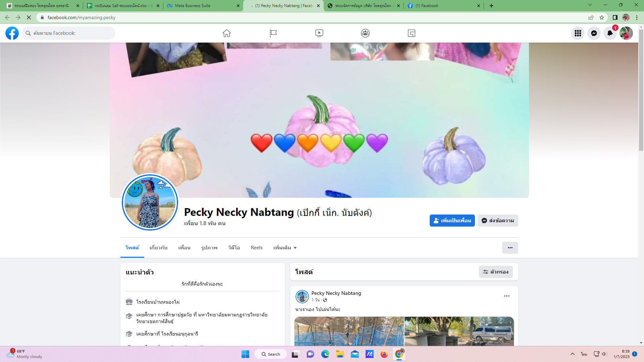644x362 pixels.
Task: Open Messenger chats icon
Action: coord(594,33)
